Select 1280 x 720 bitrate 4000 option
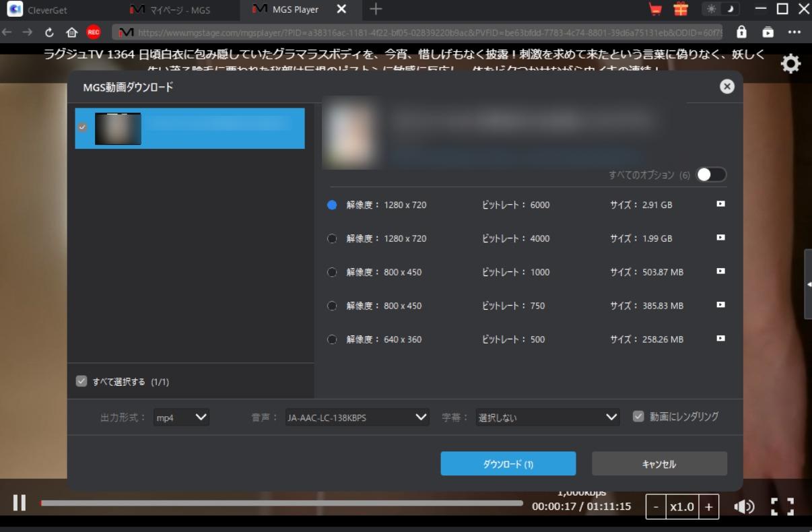The height and width of the screenshot is (532, 812). point(332,238)
